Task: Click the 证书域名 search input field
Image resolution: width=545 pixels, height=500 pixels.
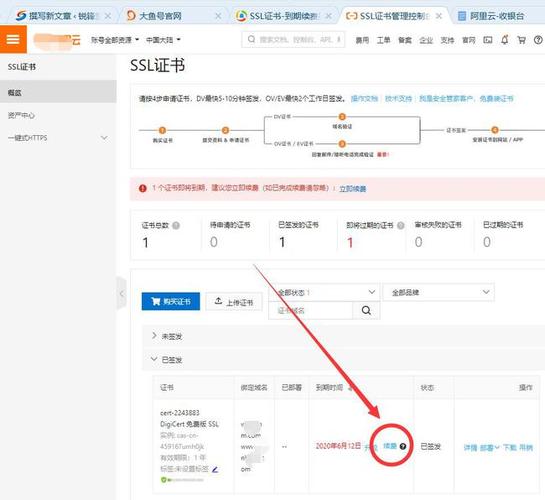Action: pyautogui.click(x=311, y=310)
